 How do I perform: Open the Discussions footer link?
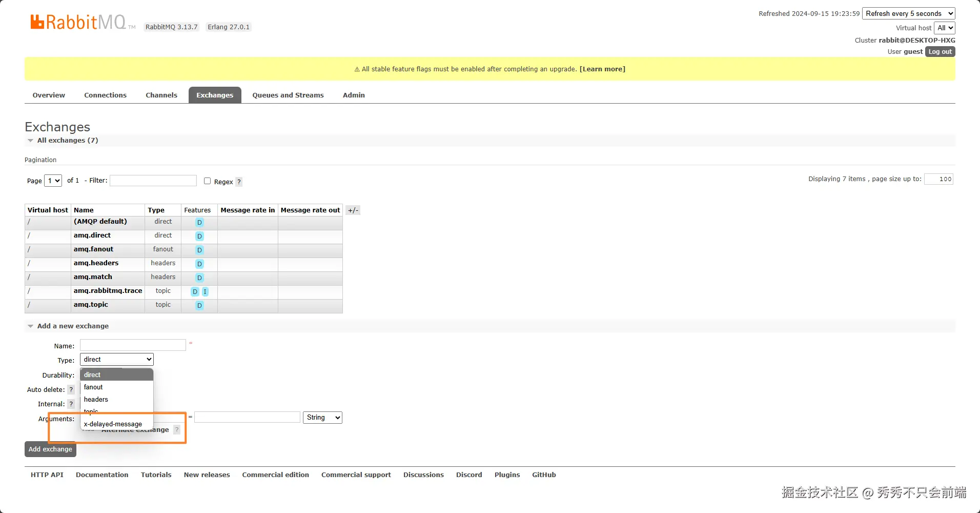423,475
